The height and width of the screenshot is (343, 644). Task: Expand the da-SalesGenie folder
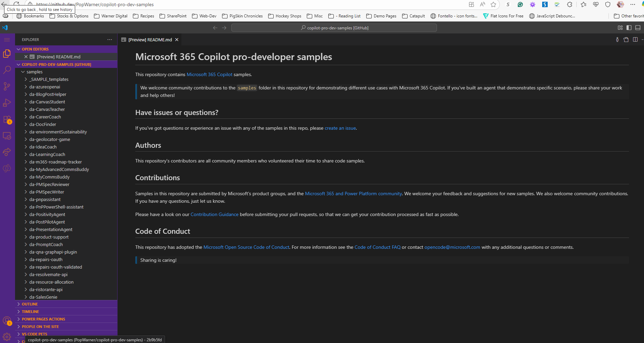pyautogui.click(x=66, y=297)
